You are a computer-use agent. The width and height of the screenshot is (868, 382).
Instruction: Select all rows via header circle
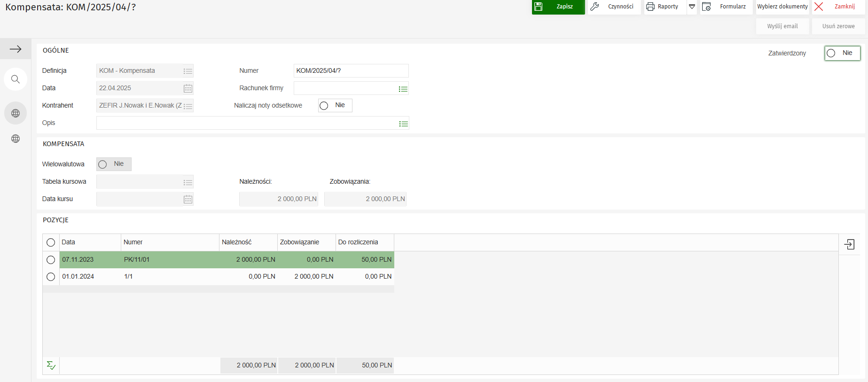click(51, 242)
